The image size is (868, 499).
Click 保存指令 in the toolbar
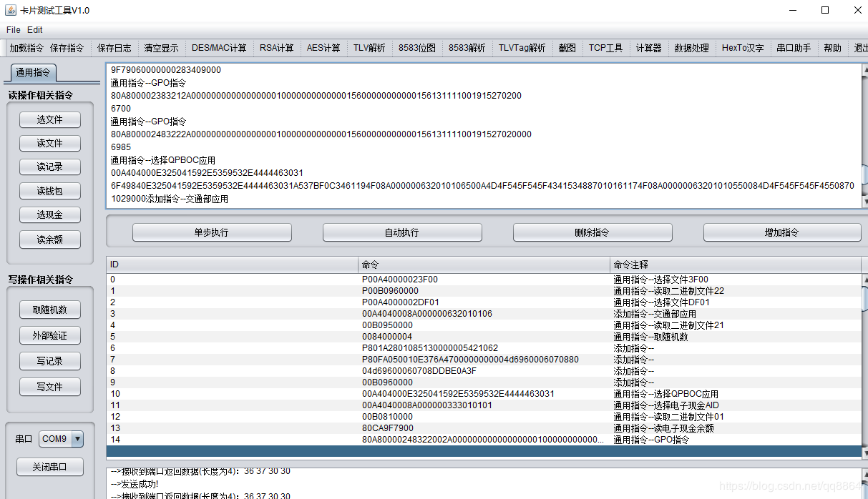tap(67, 48)
